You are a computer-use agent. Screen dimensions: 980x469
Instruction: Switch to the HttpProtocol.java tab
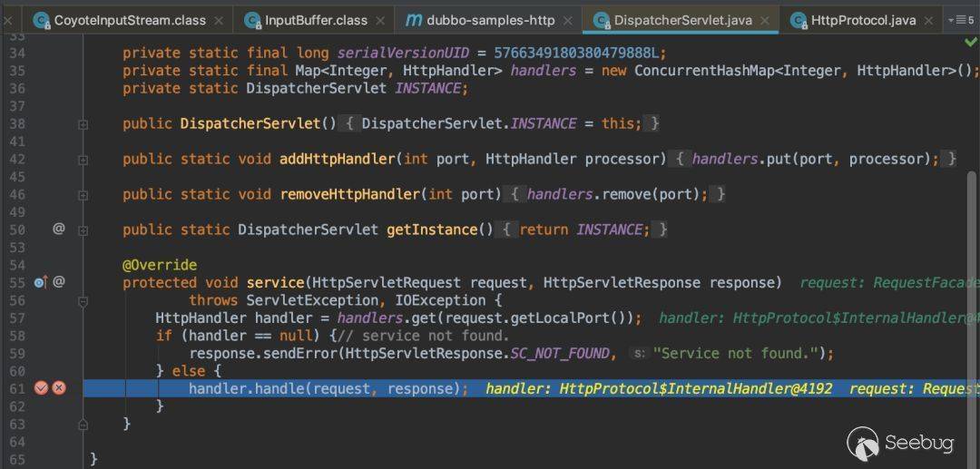[863, 21]
